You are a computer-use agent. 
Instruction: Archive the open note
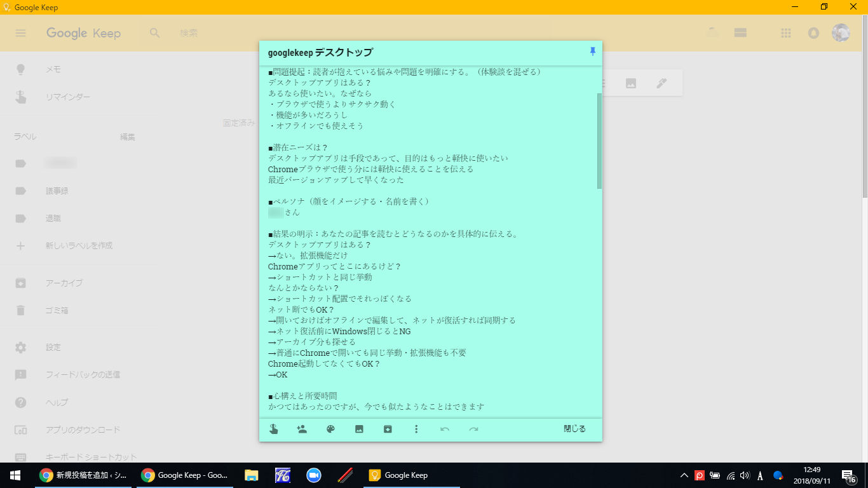tap(388, 429)
